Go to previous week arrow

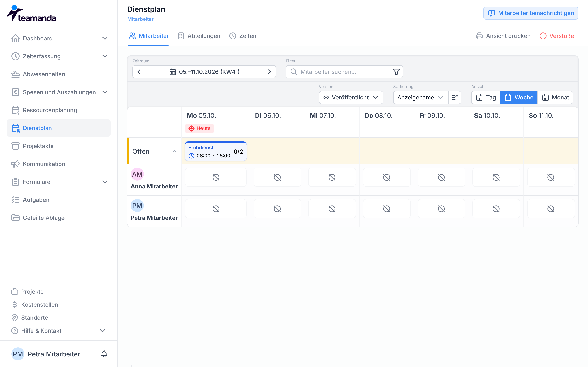tap(139, 72)
